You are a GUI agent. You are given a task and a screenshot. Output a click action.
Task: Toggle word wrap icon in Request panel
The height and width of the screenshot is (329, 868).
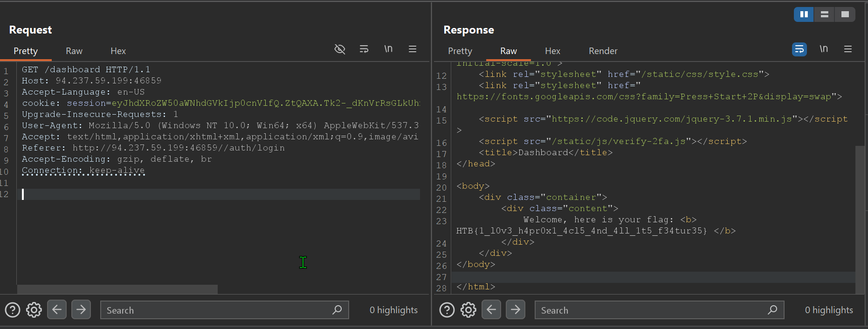pos(364,49)
